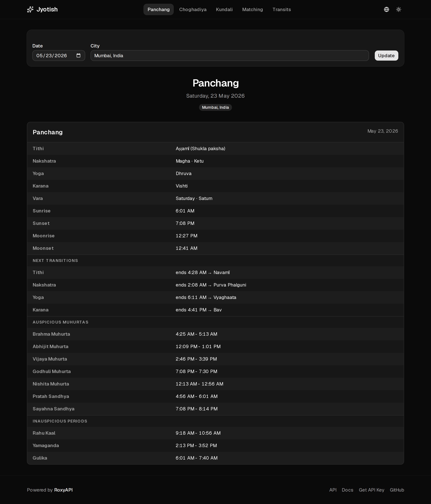Click the 'Dhruva' yoga value
Viewport: 431px width, 504px height.
pos(183,173)
